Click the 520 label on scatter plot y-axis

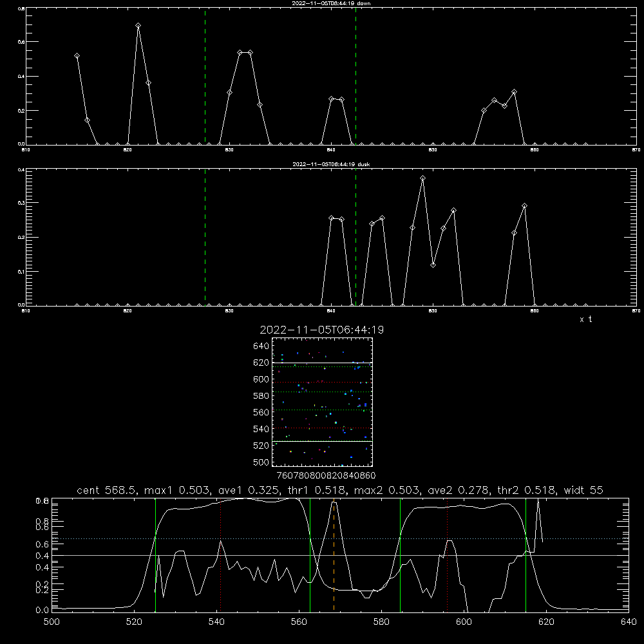pos(261,446)
